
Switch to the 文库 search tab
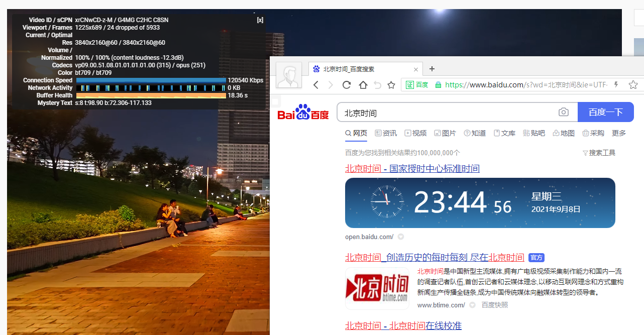point(504,133)
